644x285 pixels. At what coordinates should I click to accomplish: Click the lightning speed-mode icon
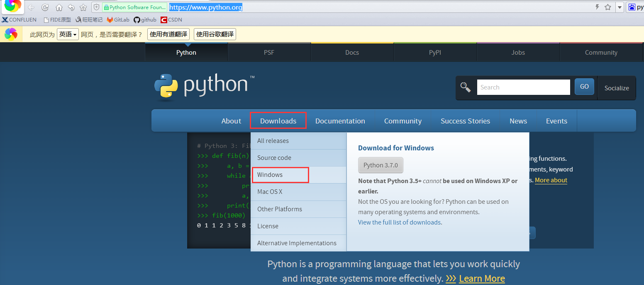[x=597, y=7]
